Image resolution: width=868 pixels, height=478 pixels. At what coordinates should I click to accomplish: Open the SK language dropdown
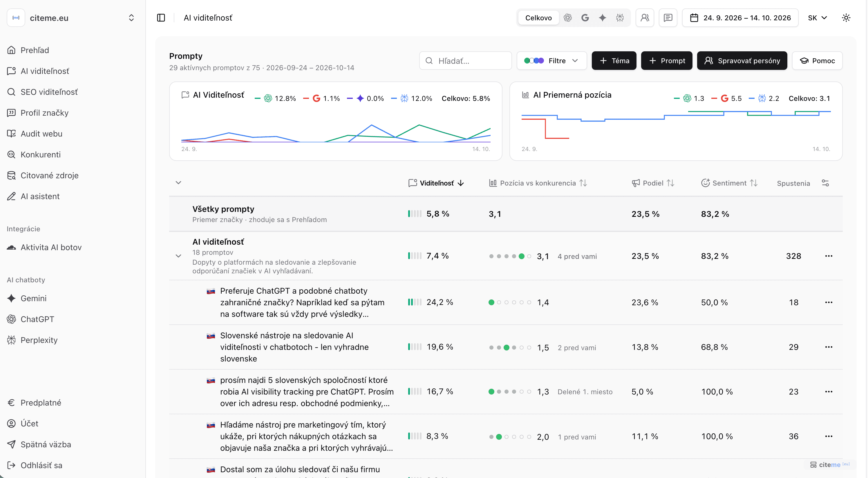pos(818,17)
